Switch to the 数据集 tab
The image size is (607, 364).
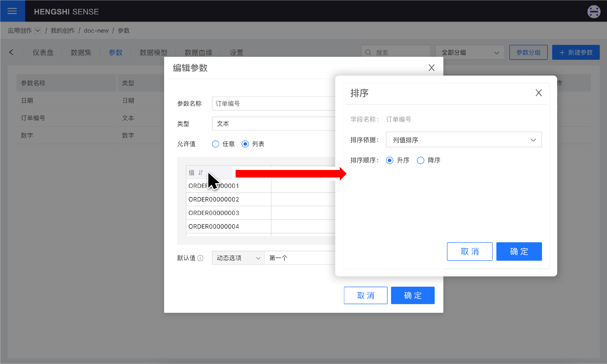tap(81, 52)
